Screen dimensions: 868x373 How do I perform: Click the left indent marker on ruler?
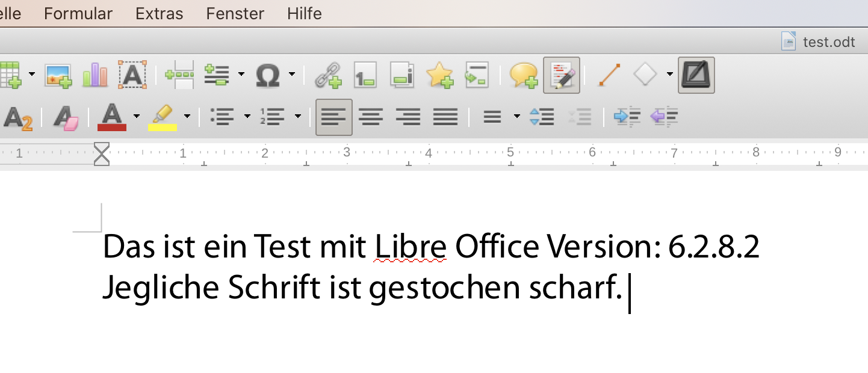[102, 154]
